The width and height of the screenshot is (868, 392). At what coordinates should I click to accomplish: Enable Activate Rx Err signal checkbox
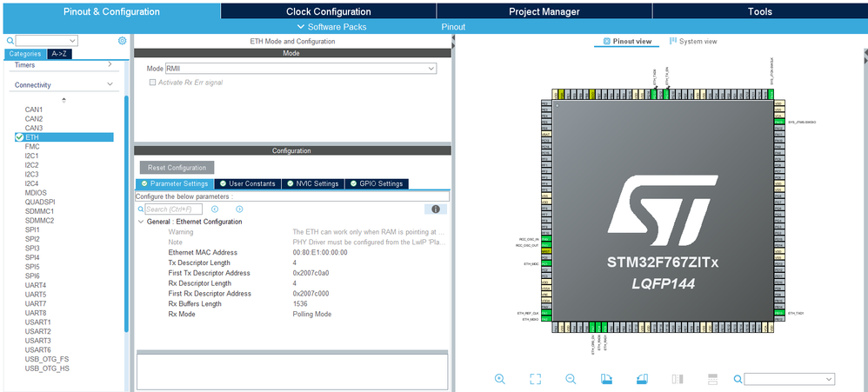pyautogui.click(x=153, y=83)
